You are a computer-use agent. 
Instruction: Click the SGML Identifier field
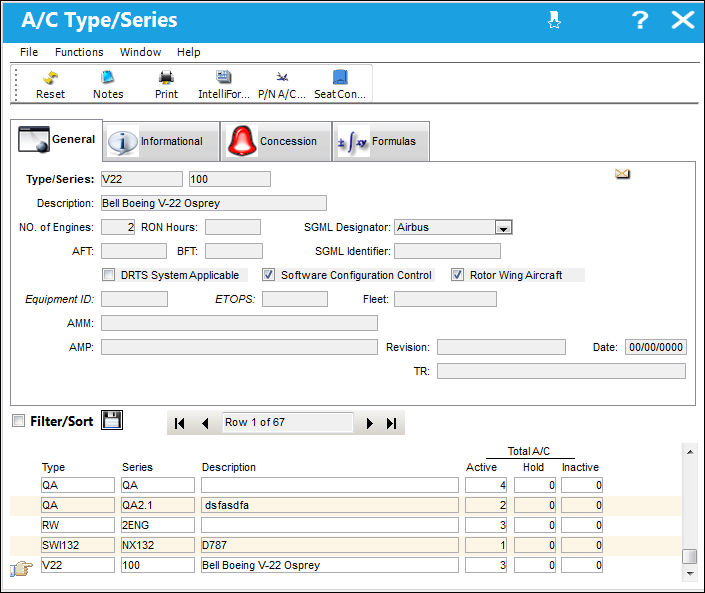(447, 251)
